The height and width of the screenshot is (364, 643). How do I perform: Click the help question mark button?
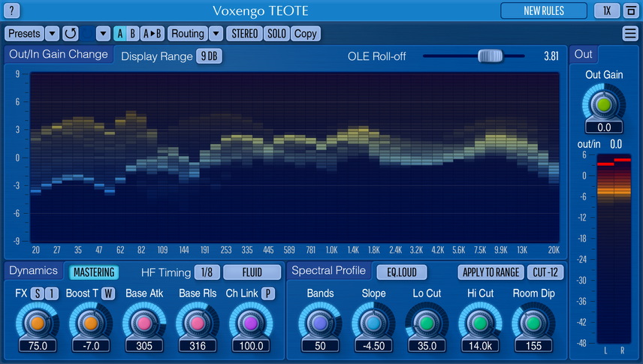(x=12, y=11)
